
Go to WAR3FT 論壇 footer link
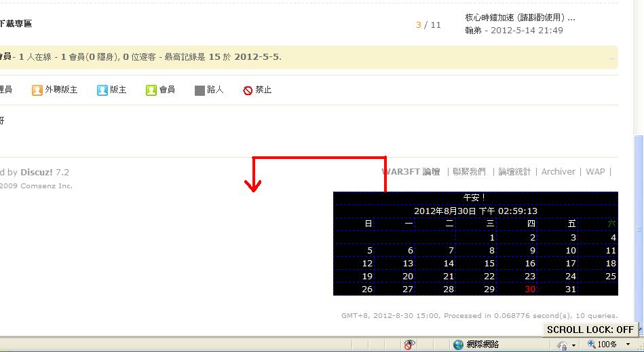coord(411,171)
